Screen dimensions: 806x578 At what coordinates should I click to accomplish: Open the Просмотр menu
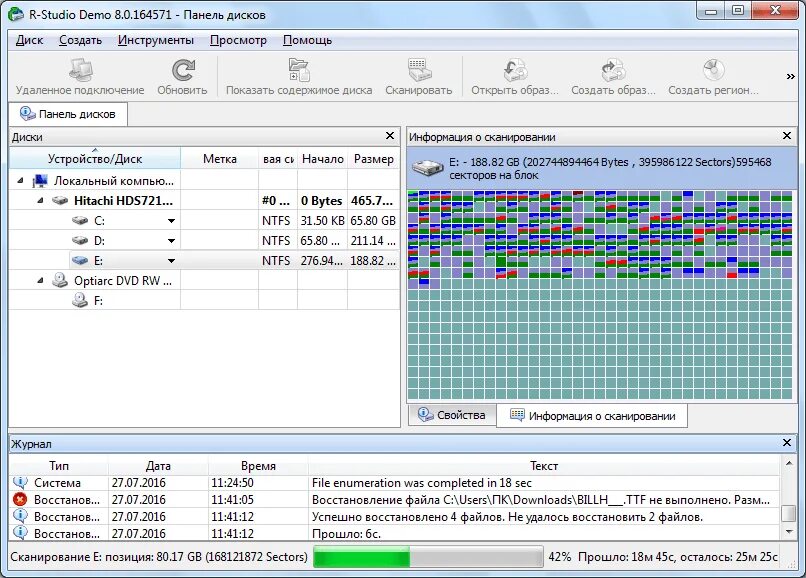(238, 40)
